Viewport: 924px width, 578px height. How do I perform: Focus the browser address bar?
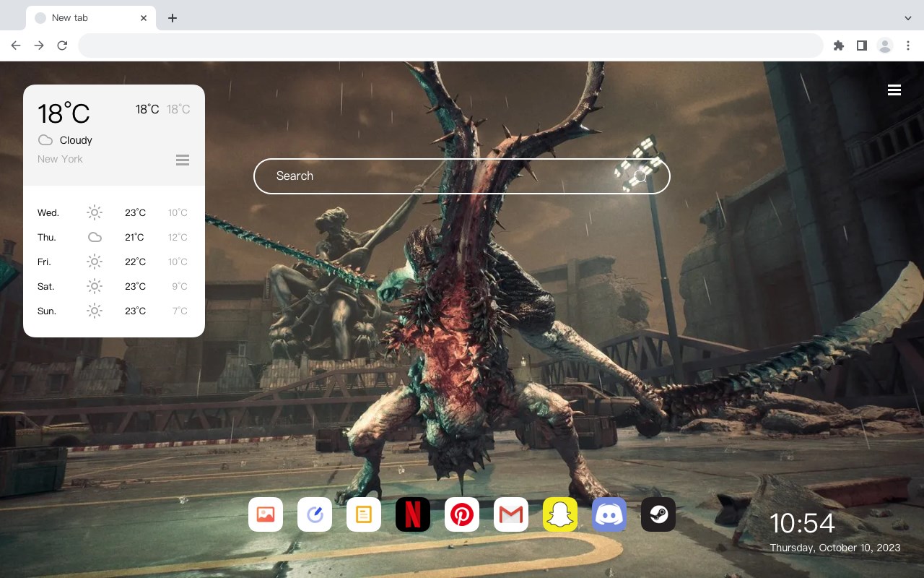coord(450,46)
